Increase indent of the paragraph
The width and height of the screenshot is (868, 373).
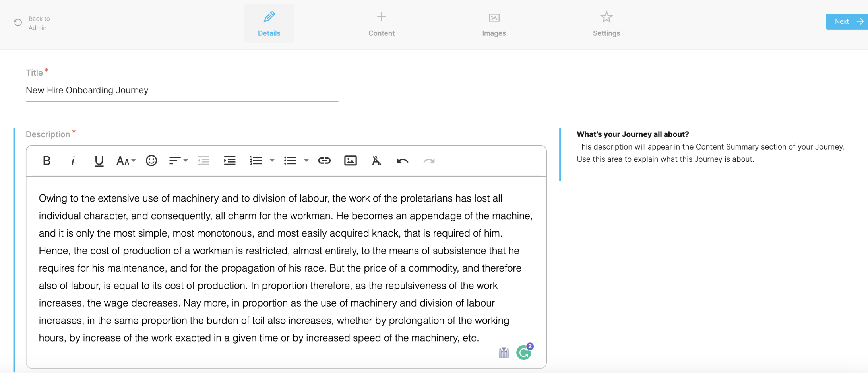pos(230,161)
